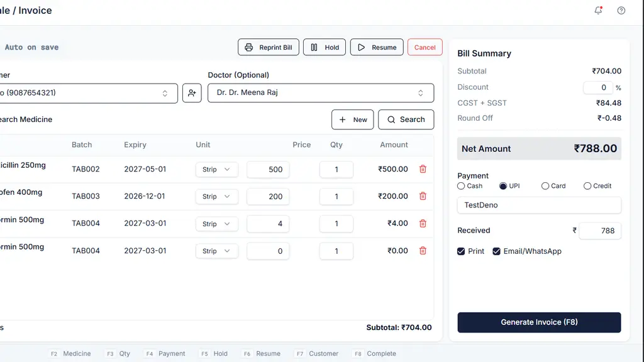
Task: Change the unit on the ₹4.00 row
Action: click(x=217, y=224)
